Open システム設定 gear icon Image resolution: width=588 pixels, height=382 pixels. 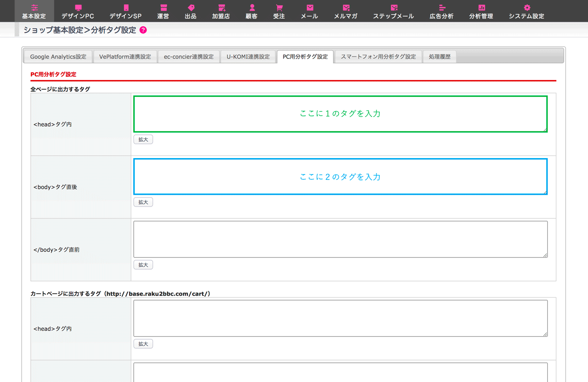pyautogui.click(x=526, y=8)
